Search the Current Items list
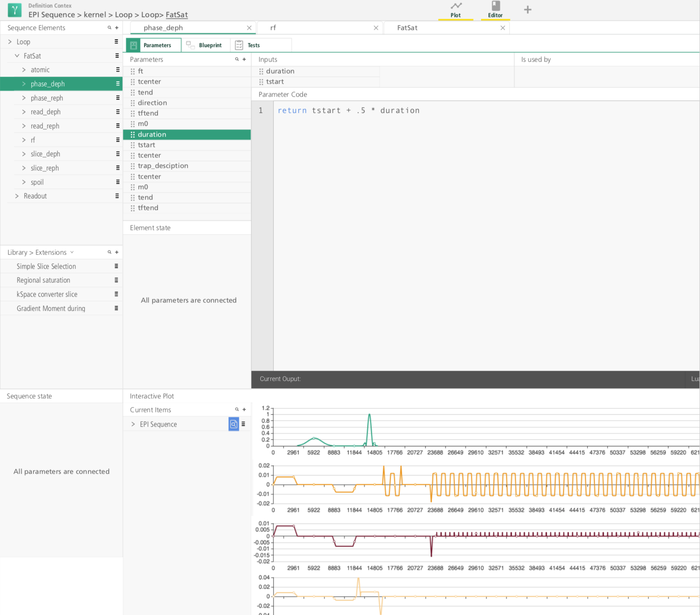The image size is (700, 615). click(237, 410)
